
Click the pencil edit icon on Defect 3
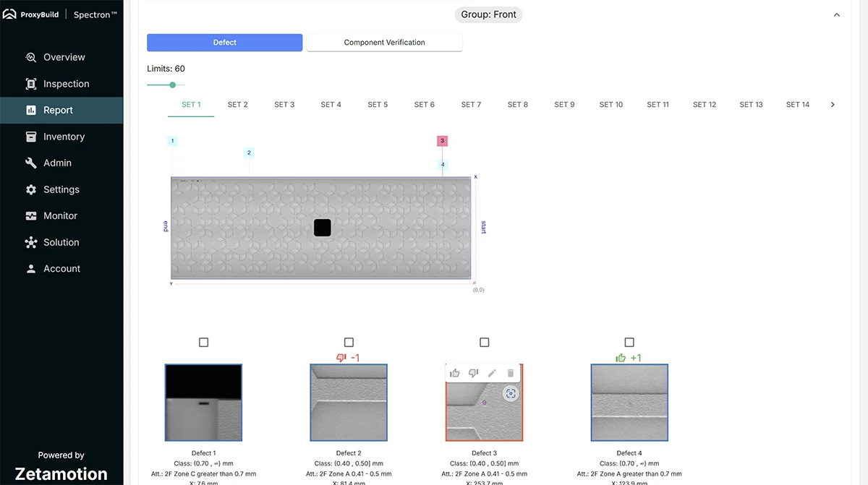coord(492,373)
